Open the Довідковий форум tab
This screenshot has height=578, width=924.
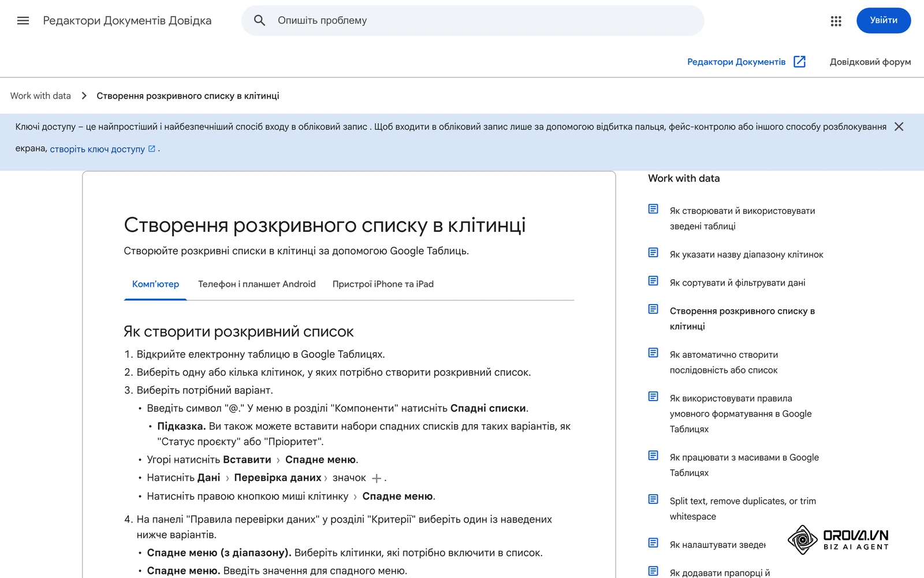(870, 62)
